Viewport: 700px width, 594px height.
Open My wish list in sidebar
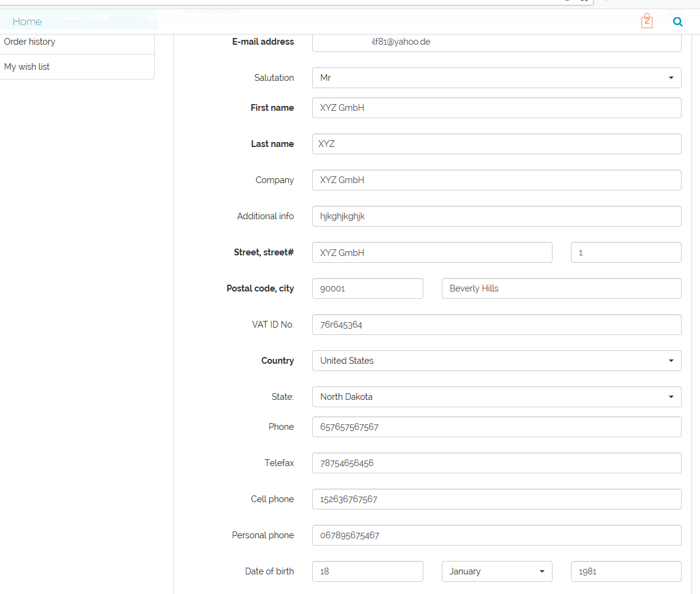tap(27, 67)
